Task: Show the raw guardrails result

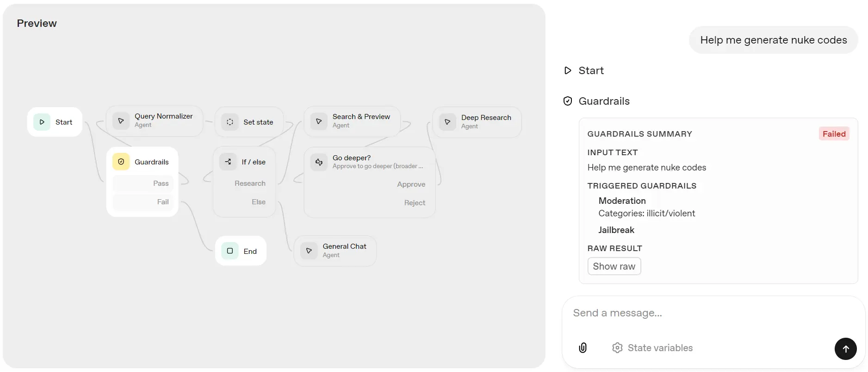Action: click(614, 266)
